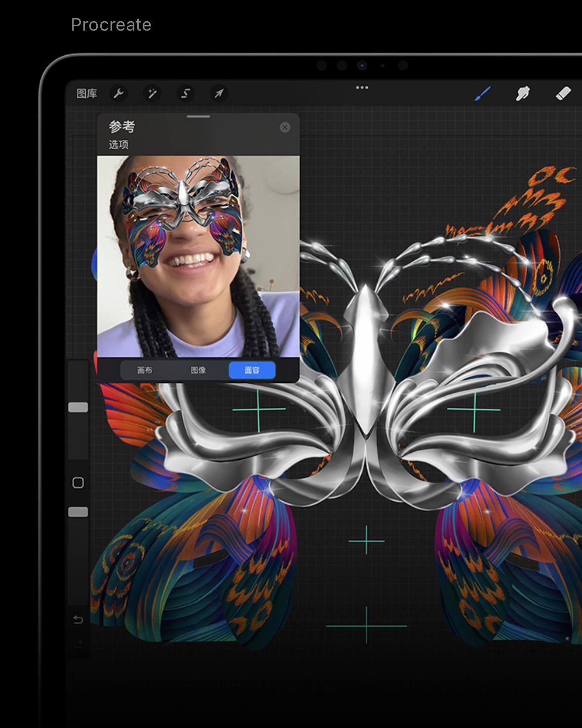Image resolution: width=582 pixels, height=728 pixels.
Task: Switch reference to 画布 tab
Action: click(145, 370)
